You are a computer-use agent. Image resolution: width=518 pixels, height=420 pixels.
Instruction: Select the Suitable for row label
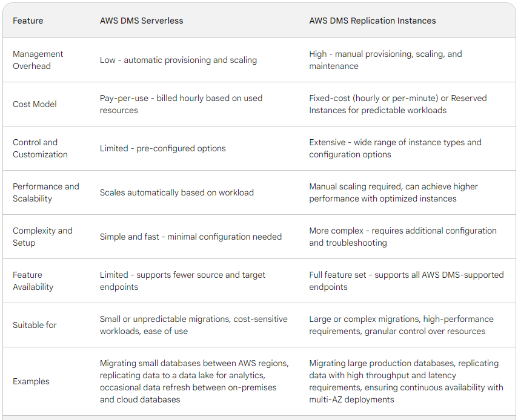(x=35, y=326)
